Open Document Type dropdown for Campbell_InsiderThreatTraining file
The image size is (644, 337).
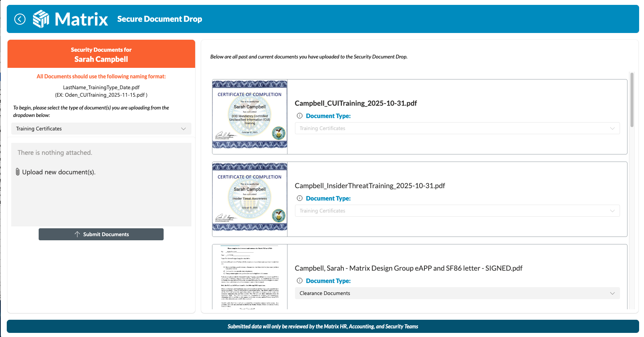[457, 211]
